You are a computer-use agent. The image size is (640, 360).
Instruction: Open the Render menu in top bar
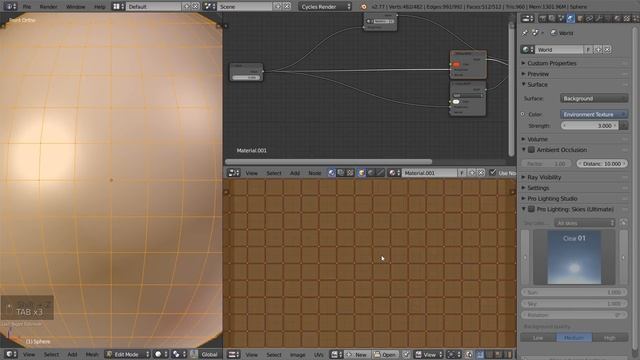48,7
